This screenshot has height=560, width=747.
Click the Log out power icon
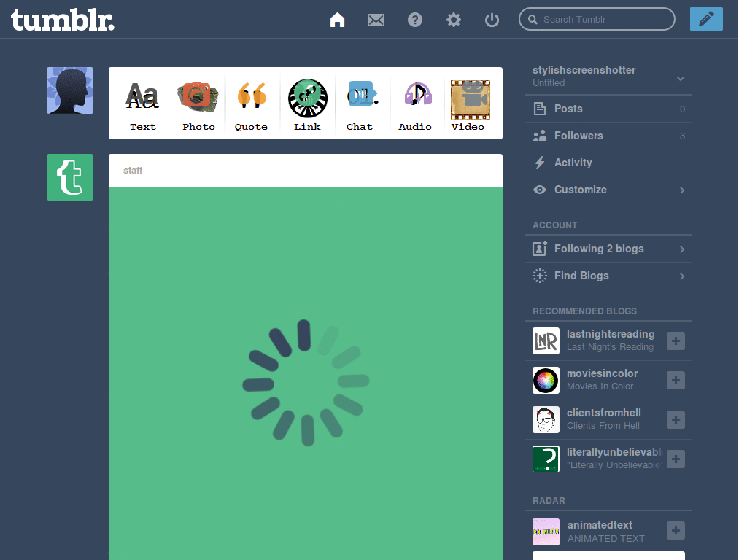point(492,20)
